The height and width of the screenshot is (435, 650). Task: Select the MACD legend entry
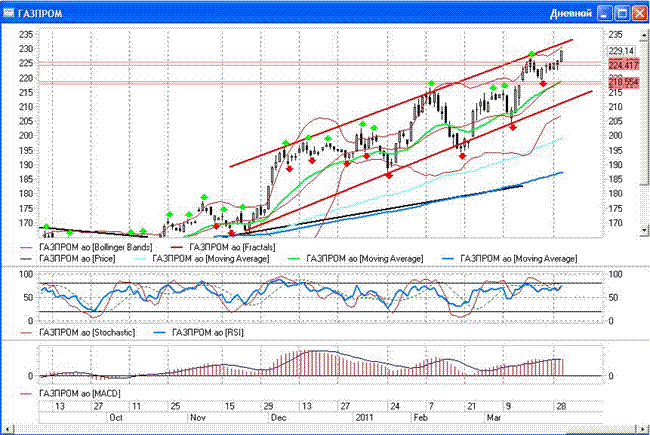(71, 393)
